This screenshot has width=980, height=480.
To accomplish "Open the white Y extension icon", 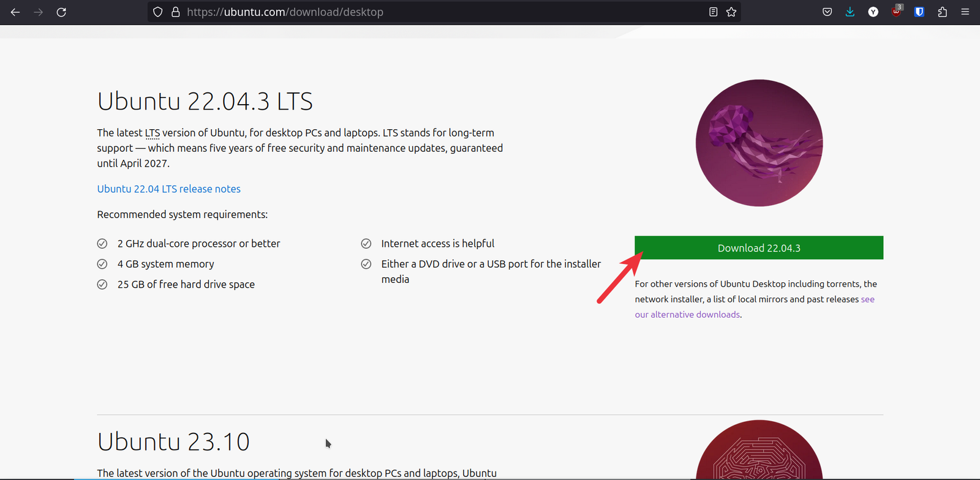I will (x=873, y=12).
